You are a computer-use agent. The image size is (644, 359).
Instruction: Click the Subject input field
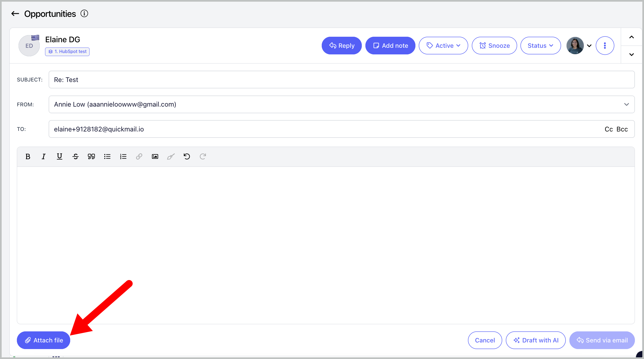click(341, 80)
